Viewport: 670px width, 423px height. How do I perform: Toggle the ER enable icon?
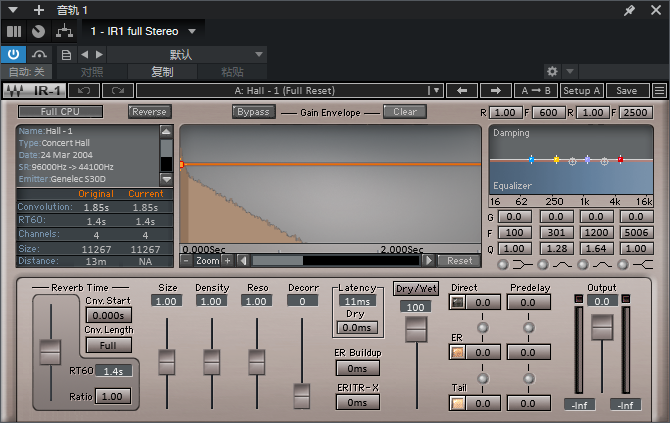[x=458, y=352]
